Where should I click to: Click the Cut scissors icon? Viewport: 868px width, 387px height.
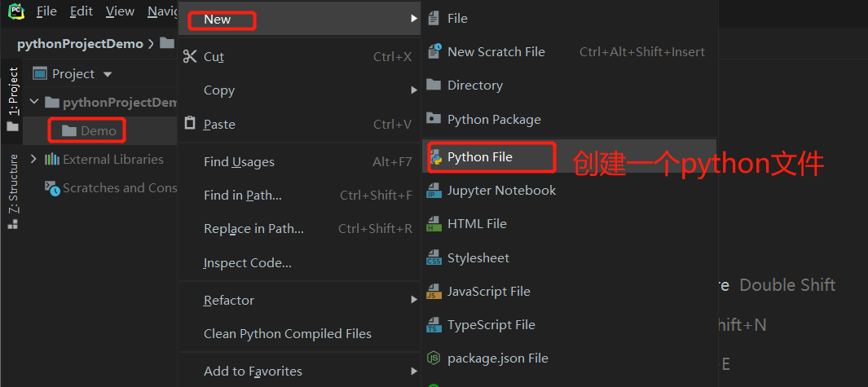pos(190,56)
